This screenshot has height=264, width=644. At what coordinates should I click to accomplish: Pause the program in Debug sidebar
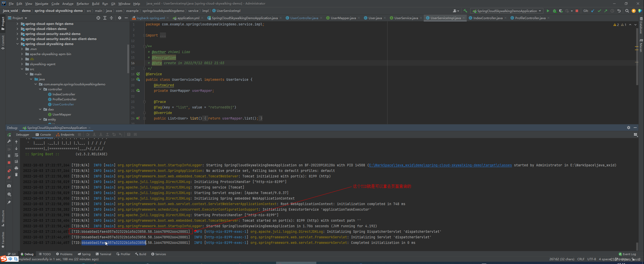coord(9,156)
